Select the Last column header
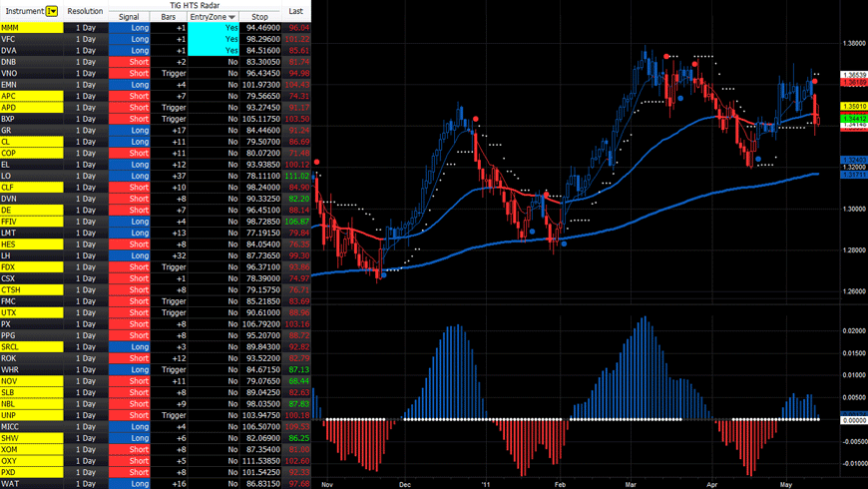The width and height of the screenshot is (868, 489). coord(296,11)
